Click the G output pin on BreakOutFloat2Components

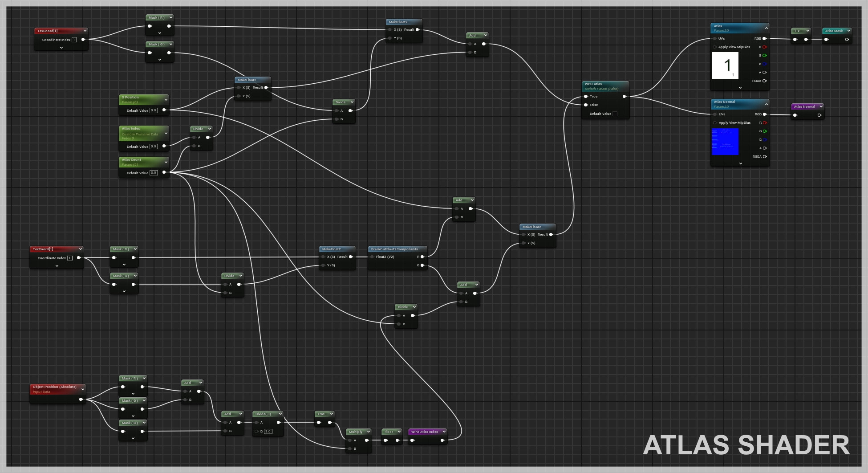coord(422,265)
